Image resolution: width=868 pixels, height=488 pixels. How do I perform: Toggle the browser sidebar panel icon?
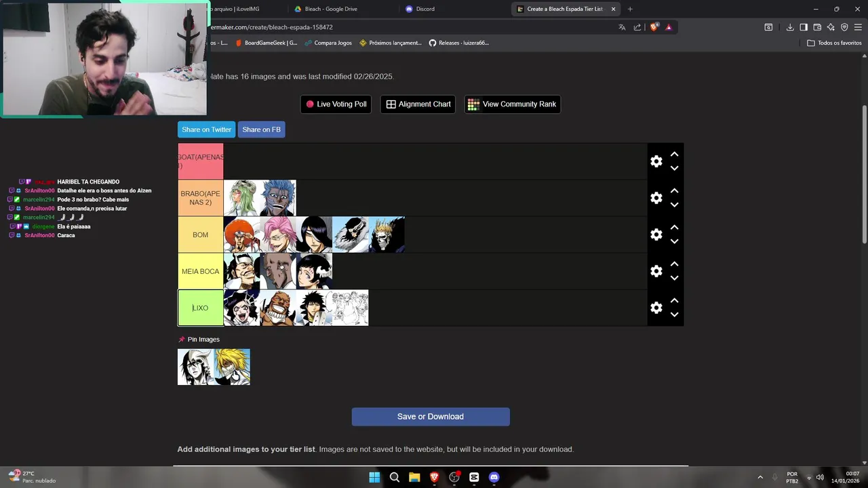(804, 27)
